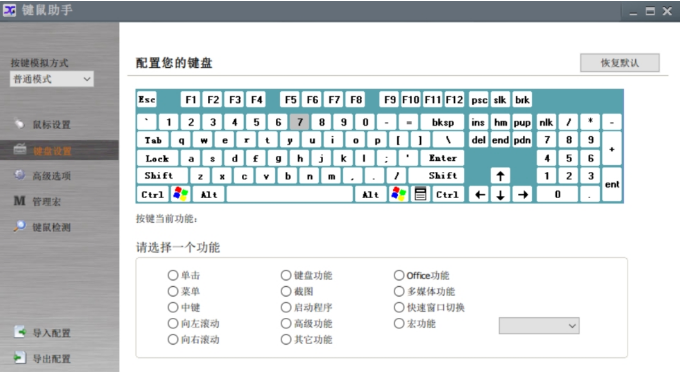Select the 键盘功能 radio button
Image resolution: width=680 pixels, height=372 pixels.
[286, 275]
